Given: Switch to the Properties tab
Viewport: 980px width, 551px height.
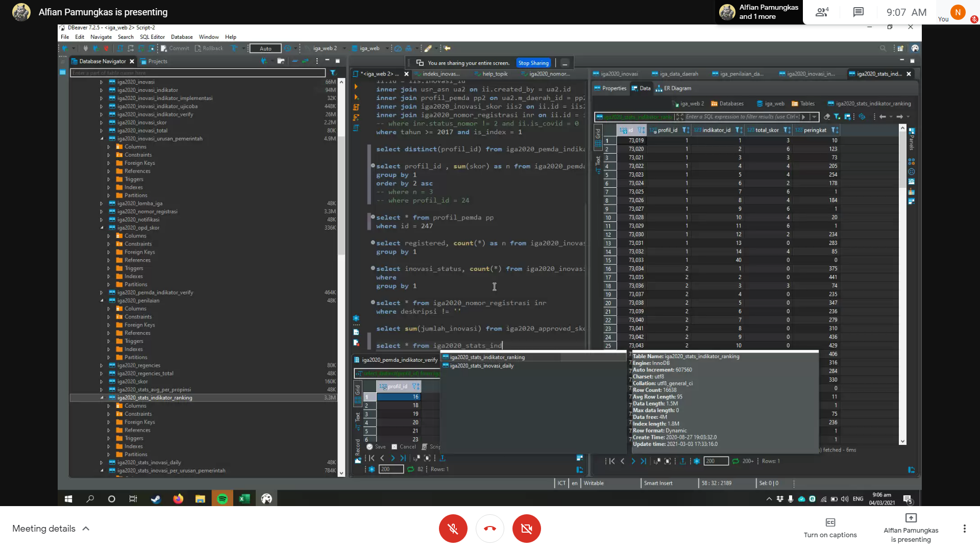Looking at the screenshot, I should pyautogui.click(x=610, y=88).
